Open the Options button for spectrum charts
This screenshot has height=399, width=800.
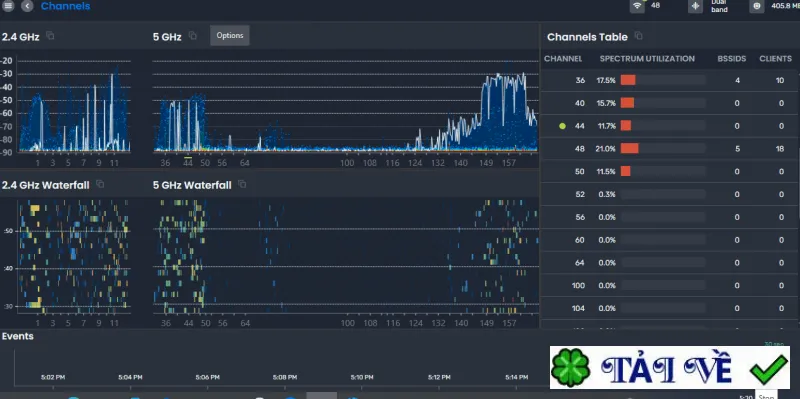click(230, 36)
